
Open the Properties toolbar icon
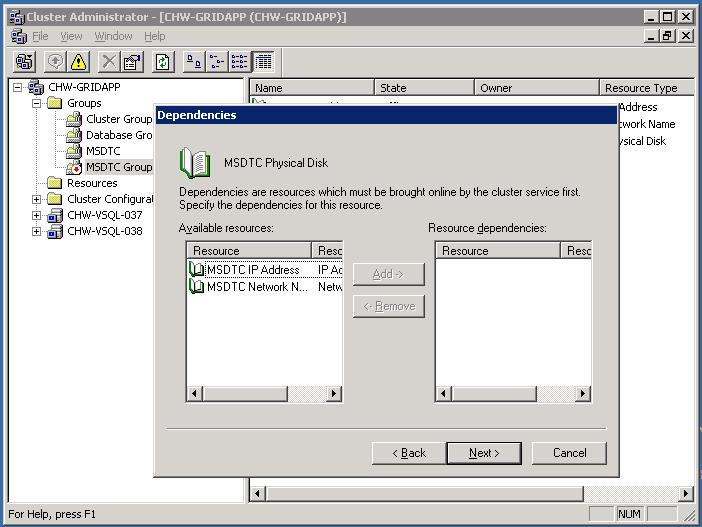(132, 62)
